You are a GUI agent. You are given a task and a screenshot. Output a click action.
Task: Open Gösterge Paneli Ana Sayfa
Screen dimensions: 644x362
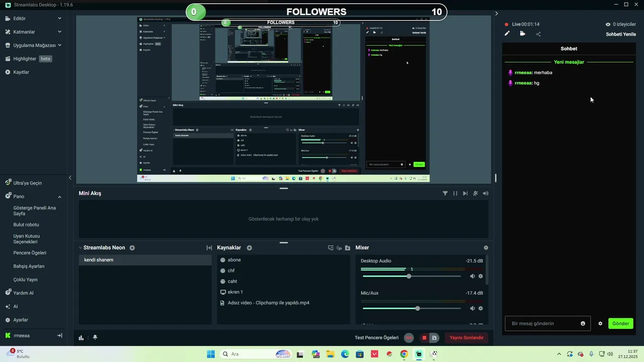[x=34, y=211]
